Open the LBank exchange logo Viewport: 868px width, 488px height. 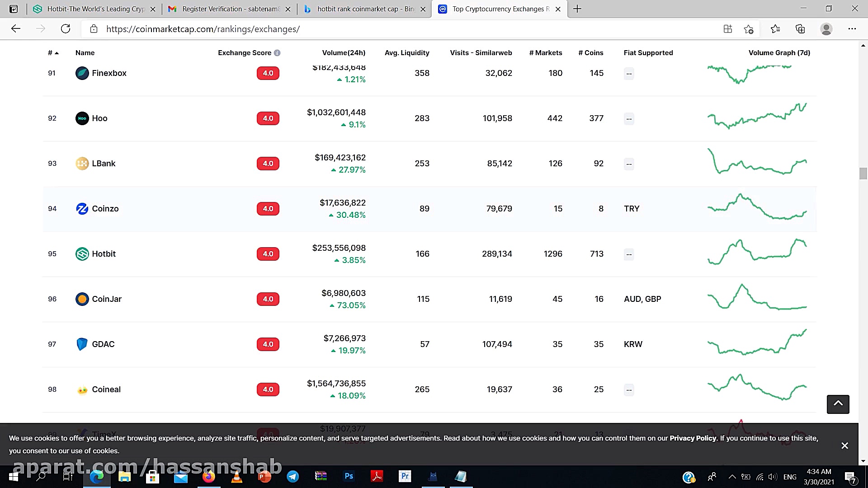[82, 164]
